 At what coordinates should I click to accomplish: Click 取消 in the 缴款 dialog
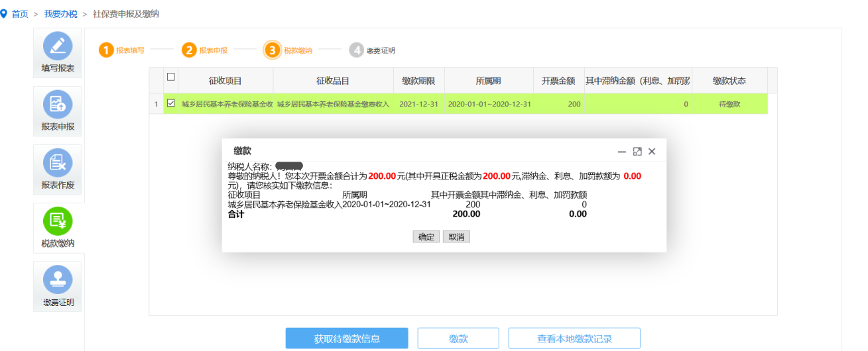pos(456,236)
